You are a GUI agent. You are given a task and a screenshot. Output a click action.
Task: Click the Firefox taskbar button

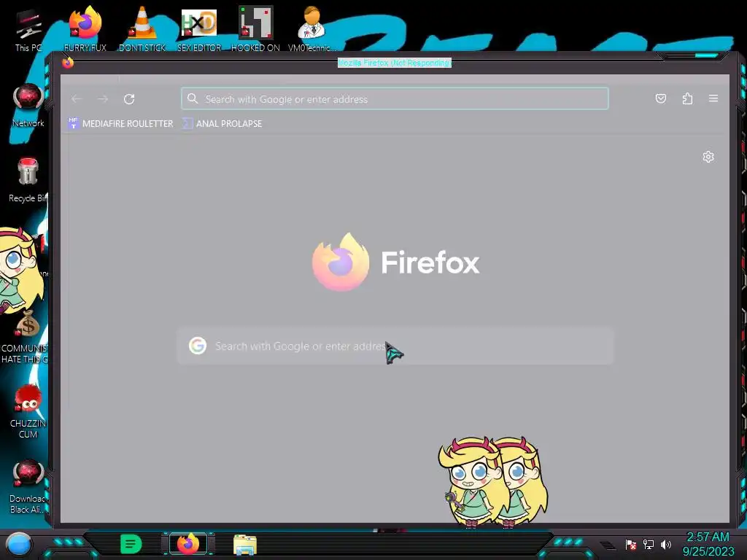(188, 544)
